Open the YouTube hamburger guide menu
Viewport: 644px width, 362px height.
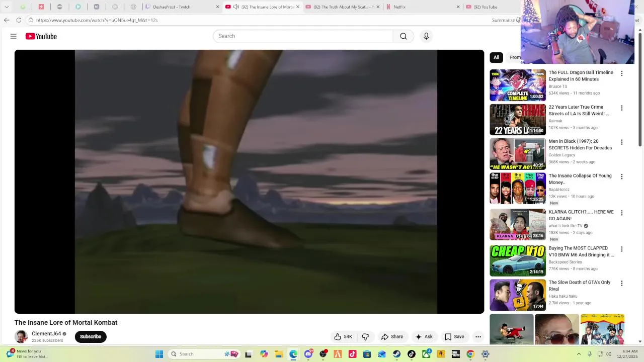click(x=14, y=36)
